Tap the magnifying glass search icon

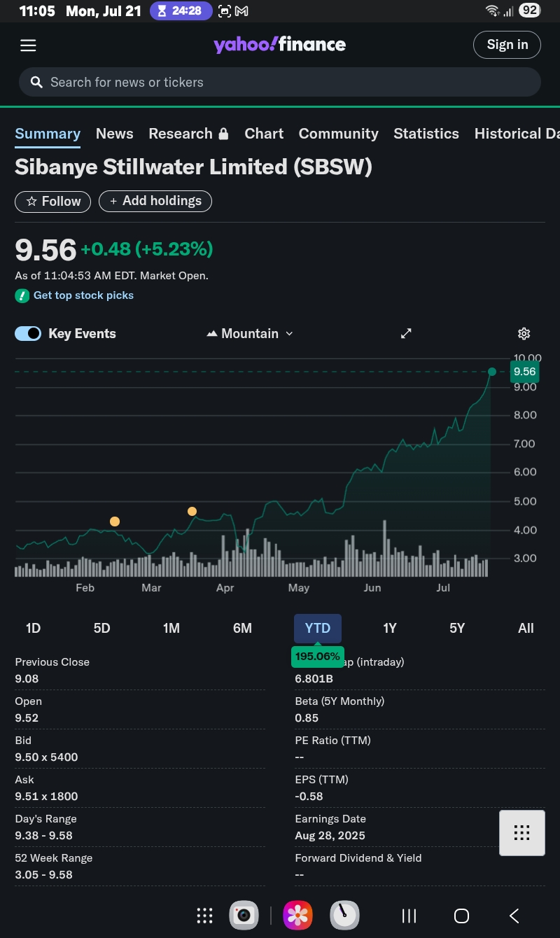36,83
